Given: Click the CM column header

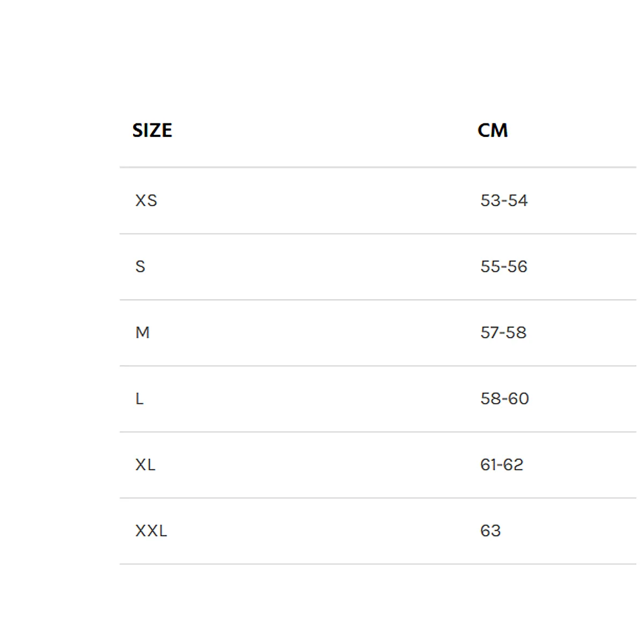Looking at the screenshot, I should [x=492, y=130].
